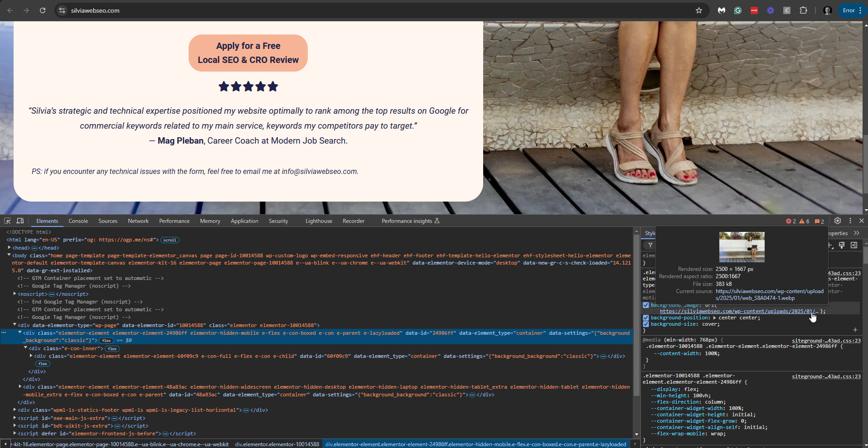Go forward in browser history
Screen dimensions: 868x448
[x=26, y=10]
